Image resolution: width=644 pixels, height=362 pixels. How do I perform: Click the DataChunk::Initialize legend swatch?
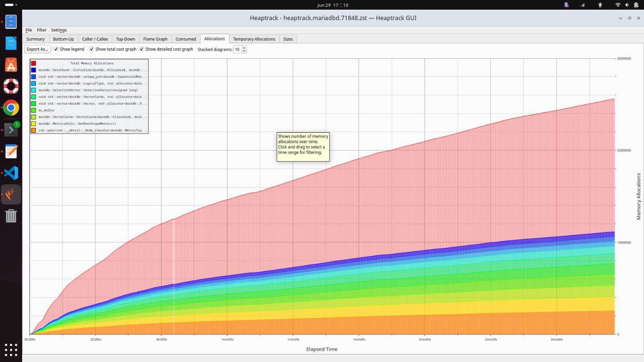[33, 70]
